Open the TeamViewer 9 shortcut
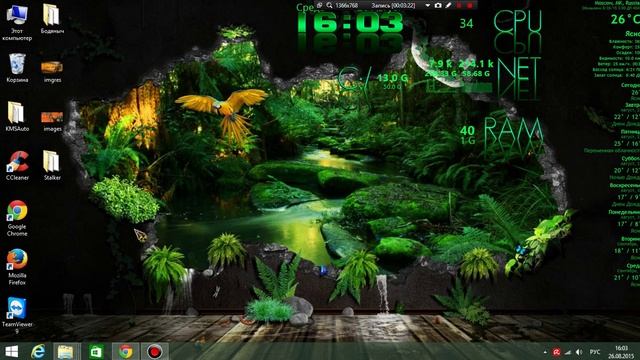The image size is (640, 360). tap(17, 316)
